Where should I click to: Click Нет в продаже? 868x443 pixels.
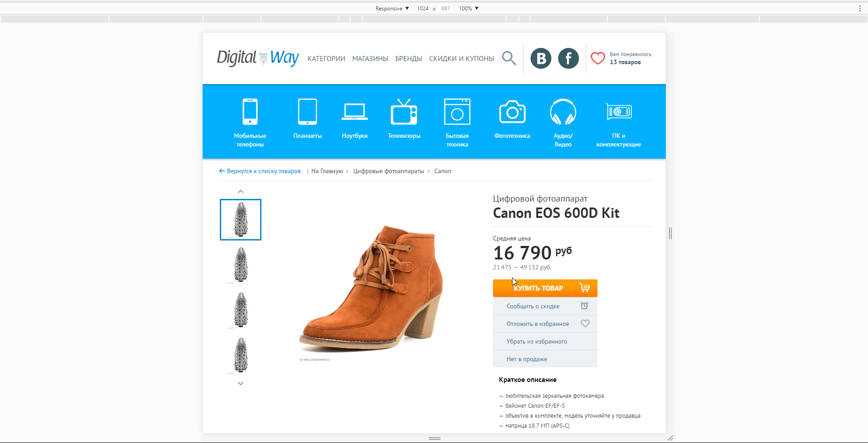tap(545, 359)
